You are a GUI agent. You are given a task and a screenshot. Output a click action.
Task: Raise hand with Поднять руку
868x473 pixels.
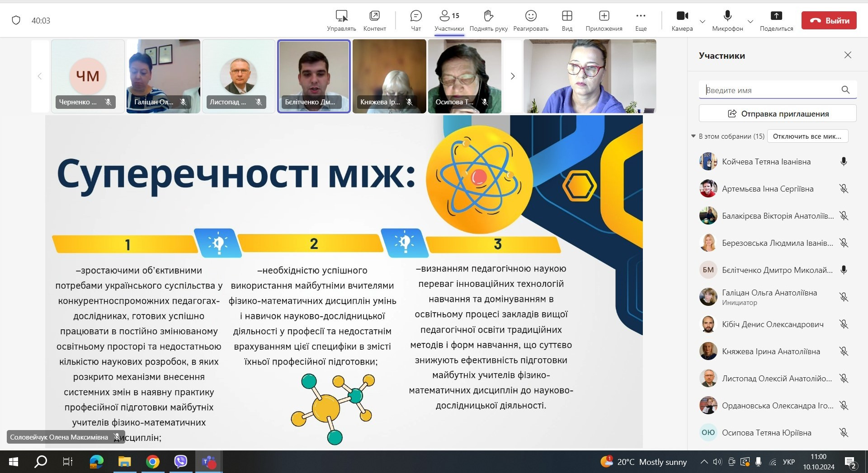[x=488, y=21]
